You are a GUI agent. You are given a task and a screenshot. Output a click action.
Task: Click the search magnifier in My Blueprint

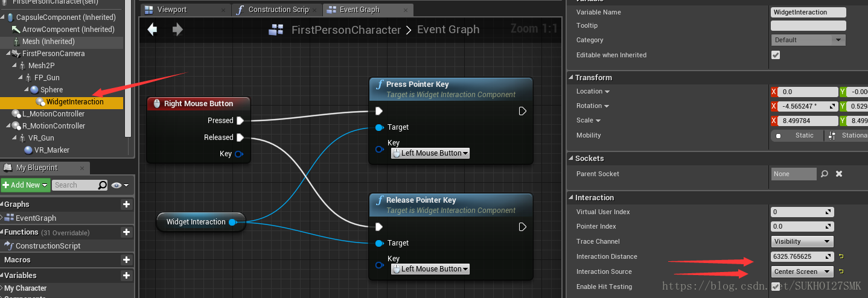(x=103, y=185)
